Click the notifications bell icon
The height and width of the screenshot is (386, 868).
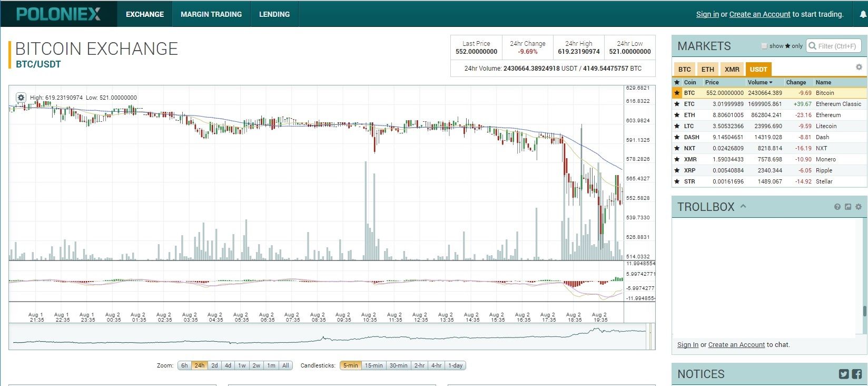coord(863,15)
